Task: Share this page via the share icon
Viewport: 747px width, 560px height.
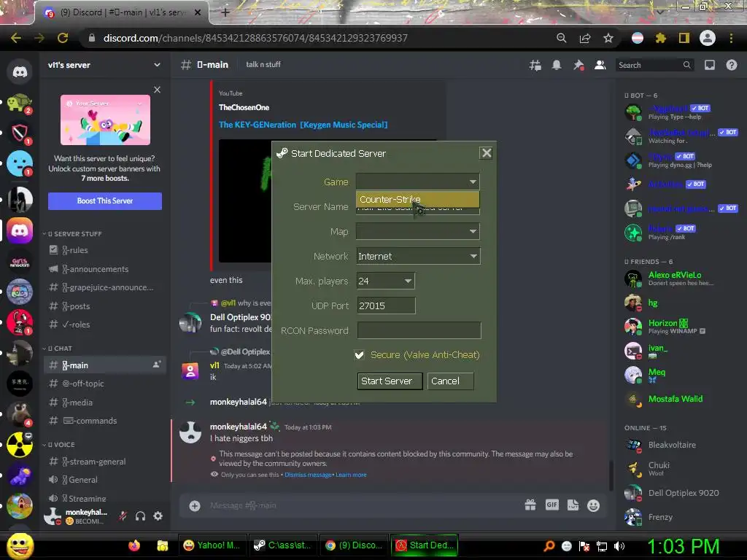Action: (x=585, y=38)
